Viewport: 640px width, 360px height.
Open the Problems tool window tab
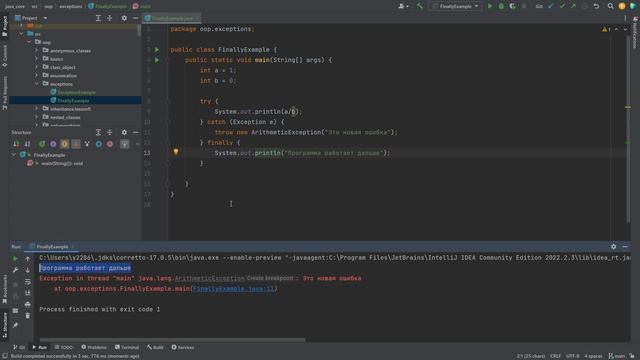click(x=93, y=347)
